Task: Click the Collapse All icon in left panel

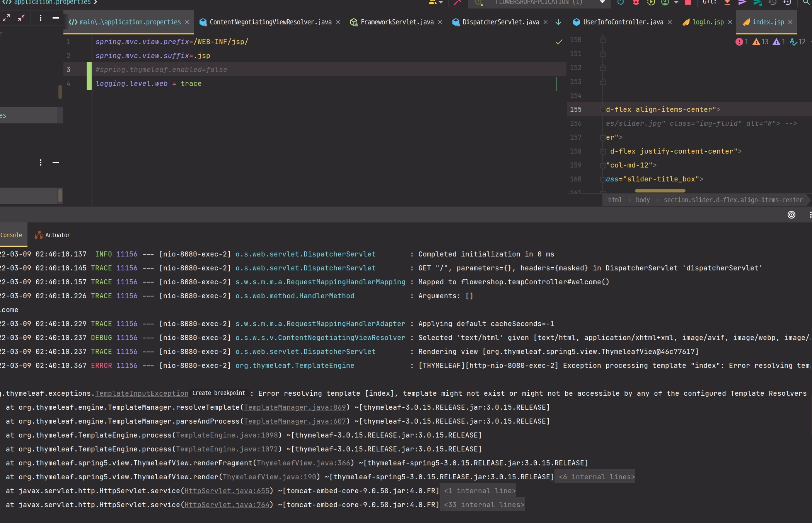Action: (21, 18)
